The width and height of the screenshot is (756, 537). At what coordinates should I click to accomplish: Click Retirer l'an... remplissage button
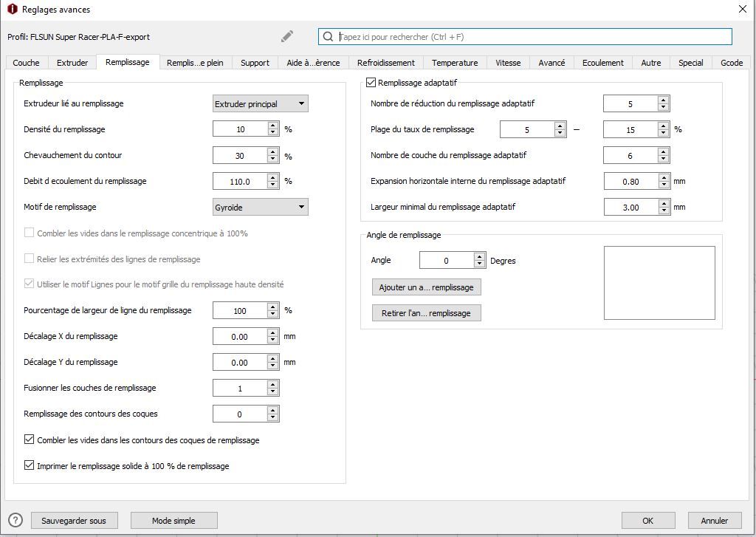point(426,313)
